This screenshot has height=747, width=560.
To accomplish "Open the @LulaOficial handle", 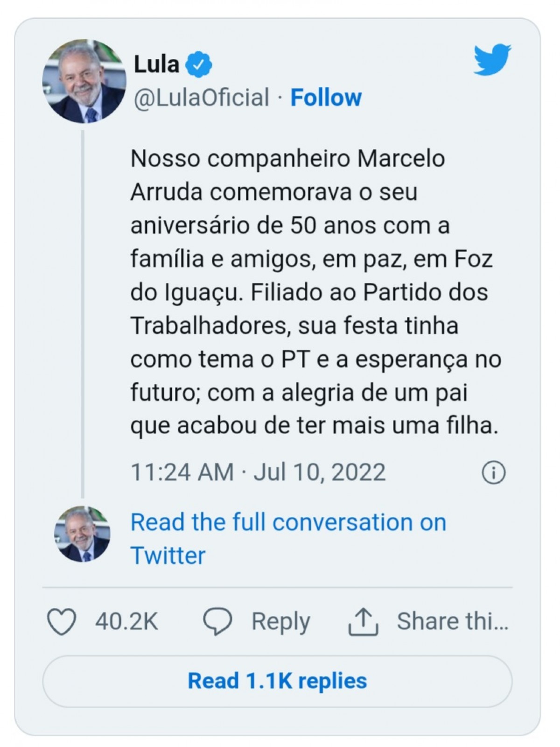I will (x=202, y=98).
